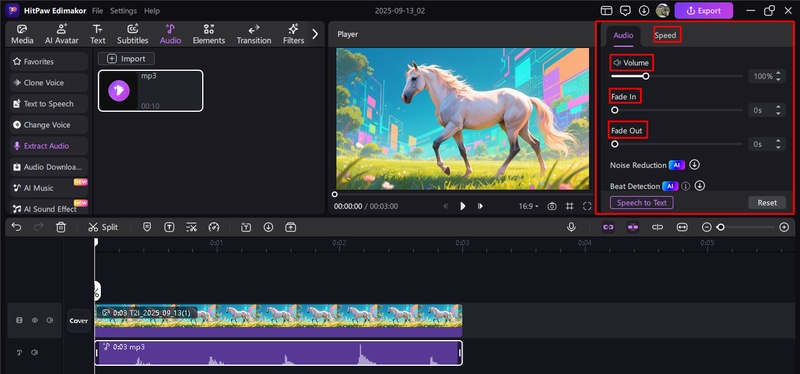
Task: Click the Volume slider handle
Action: point(646,76)
